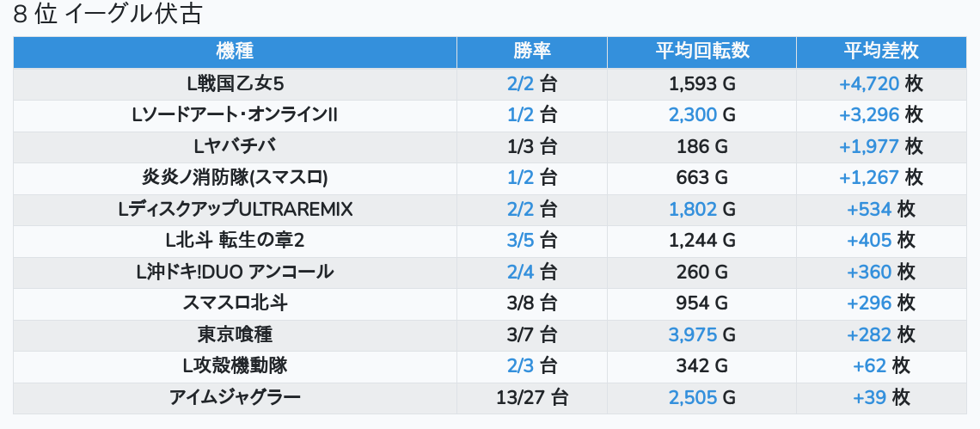The height and width of the screenshot is (429, 980).
Task: Click LディスクアップULTRAREMIX name
Action: coord(235,210)
